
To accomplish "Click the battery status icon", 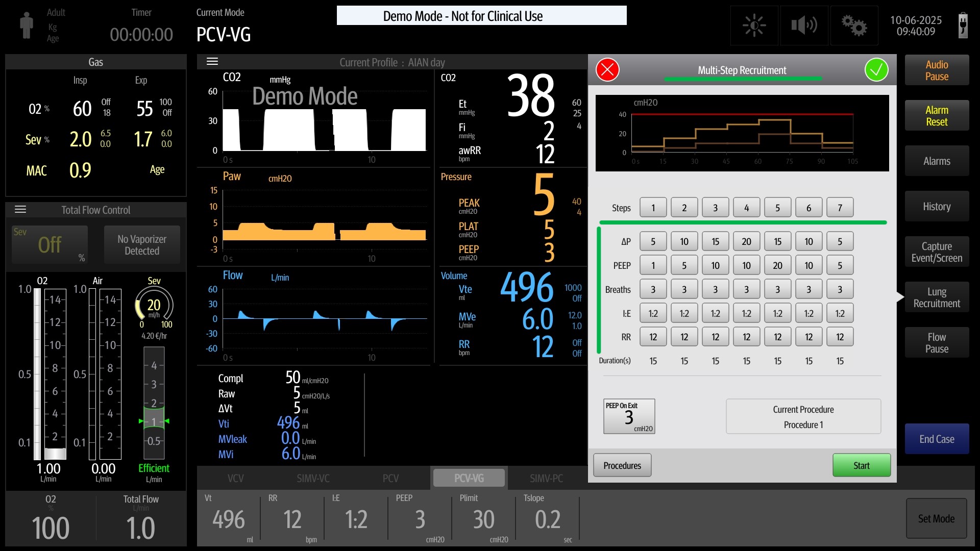I will pyautogui.click(x=963, y=26).
